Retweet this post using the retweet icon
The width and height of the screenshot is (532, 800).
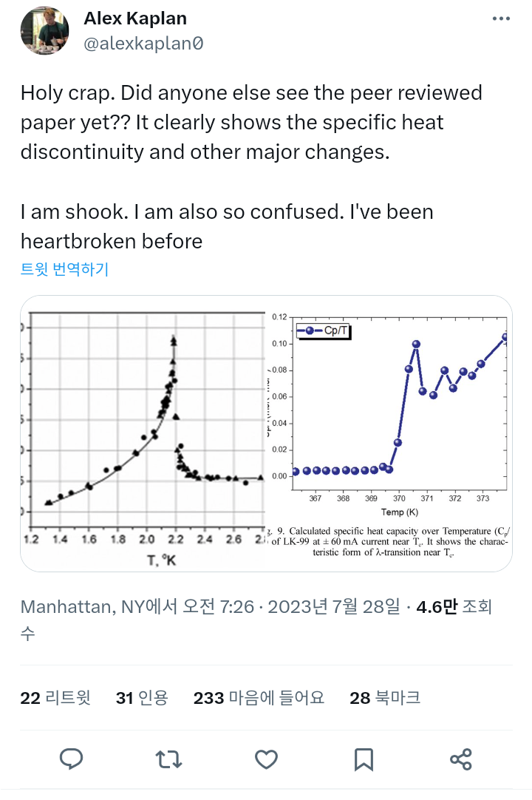tap(168, 759)
